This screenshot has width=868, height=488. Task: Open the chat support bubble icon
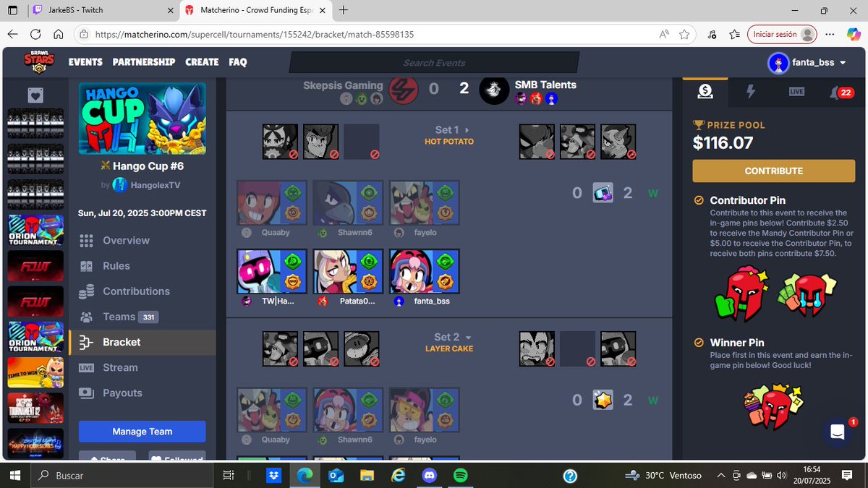(x=838, y=432)
